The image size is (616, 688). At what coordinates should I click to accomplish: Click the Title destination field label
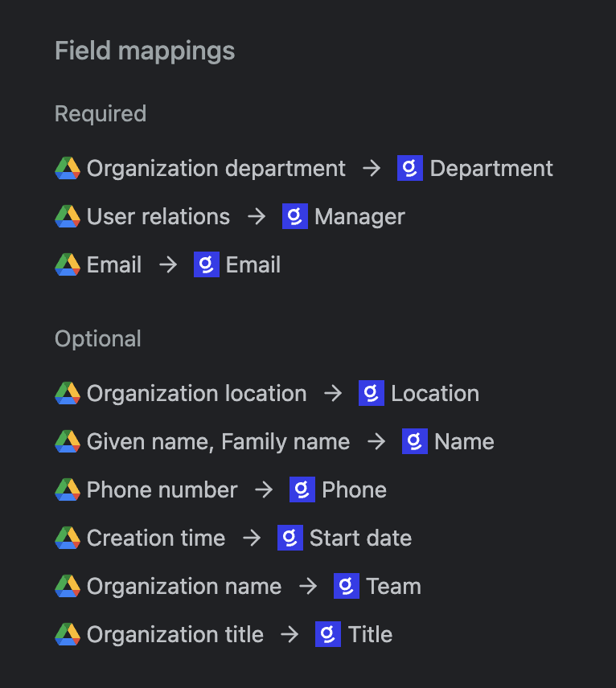pos(370,635)
